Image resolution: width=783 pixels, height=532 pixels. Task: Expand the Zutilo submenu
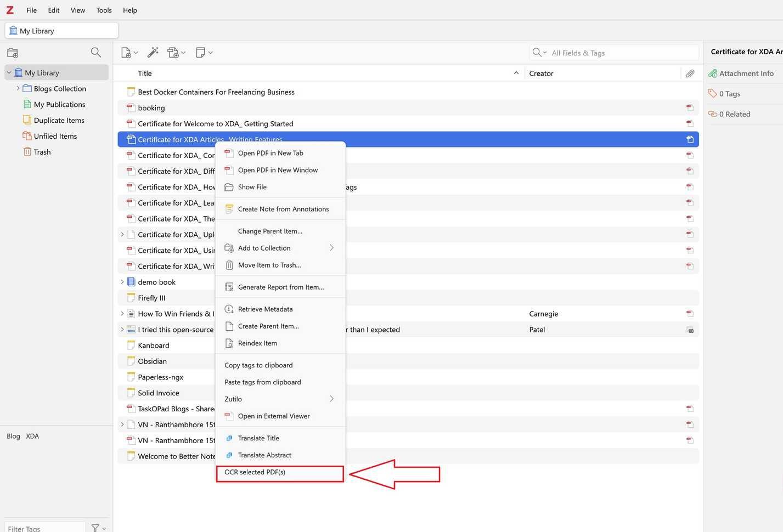331,399
